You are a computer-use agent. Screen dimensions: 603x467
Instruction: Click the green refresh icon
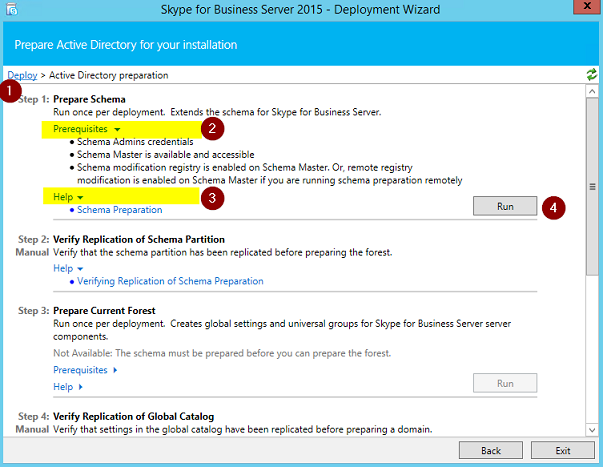pos(591,74)
